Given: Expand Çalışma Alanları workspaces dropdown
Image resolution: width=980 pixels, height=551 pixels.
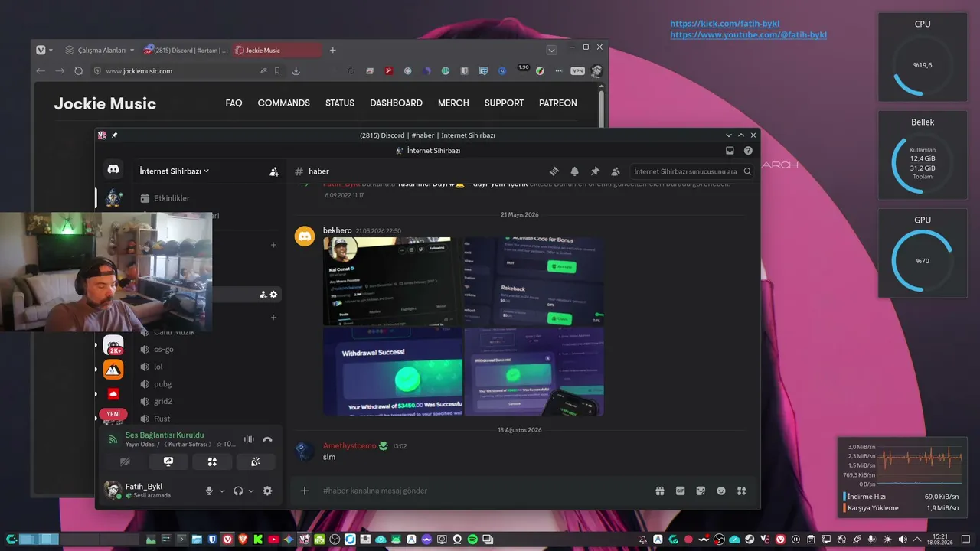Looking at the screenshot, I should pyautogui.click(x=100, y=51).
